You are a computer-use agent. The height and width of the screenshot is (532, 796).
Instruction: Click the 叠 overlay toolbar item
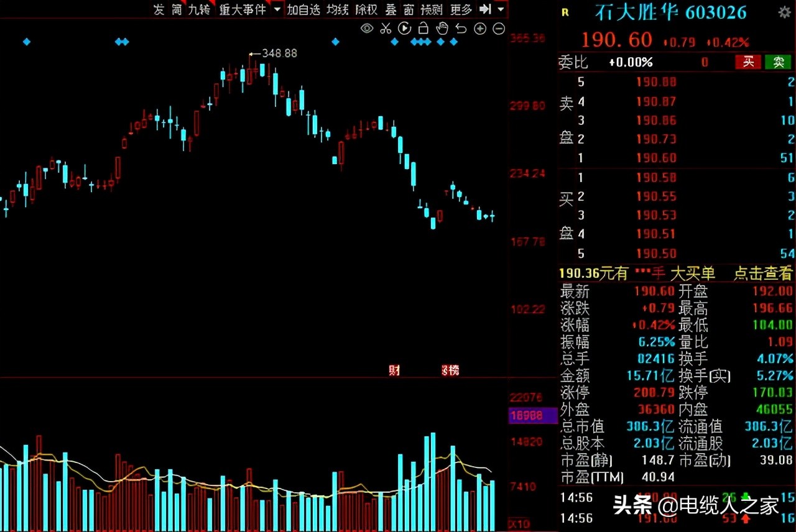click(x=391, y=9)
